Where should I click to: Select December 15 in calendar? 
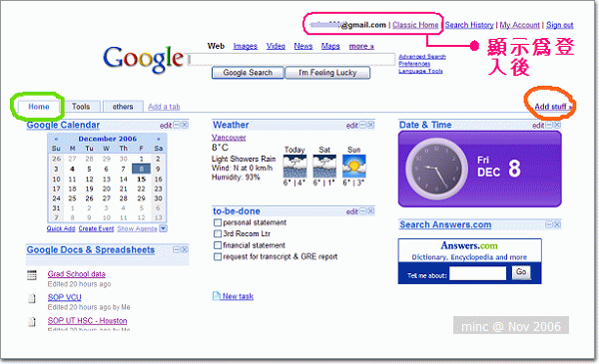[142, 179]
